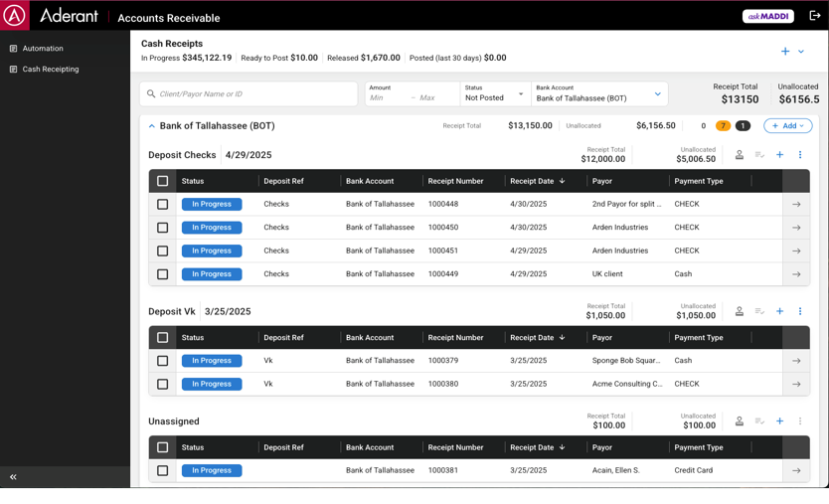Viewport: 829px width, 504px height.
Task: Open Automation in the sidebar
Action: 43,48
